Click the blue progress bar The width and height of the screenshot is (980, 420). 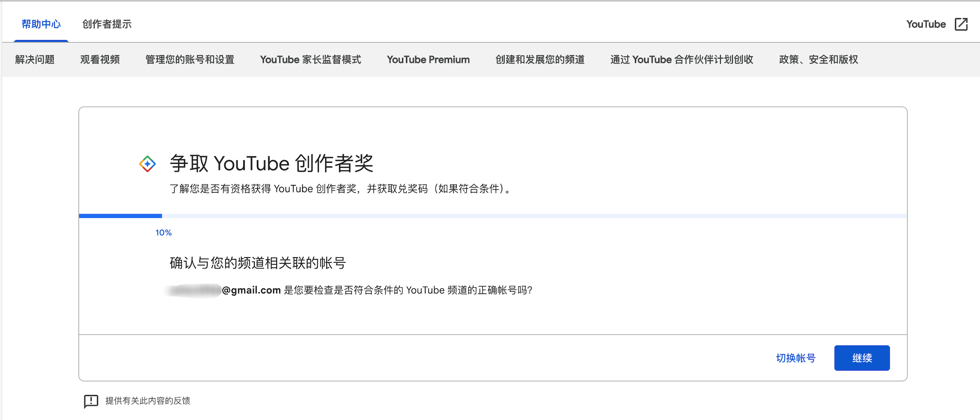120,216
